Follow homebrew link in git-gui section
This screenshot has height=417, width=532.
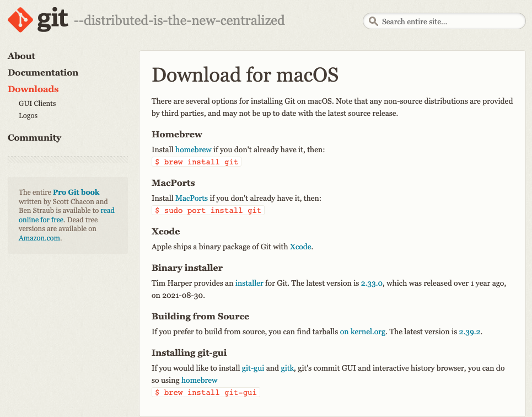tap(199, 381)
